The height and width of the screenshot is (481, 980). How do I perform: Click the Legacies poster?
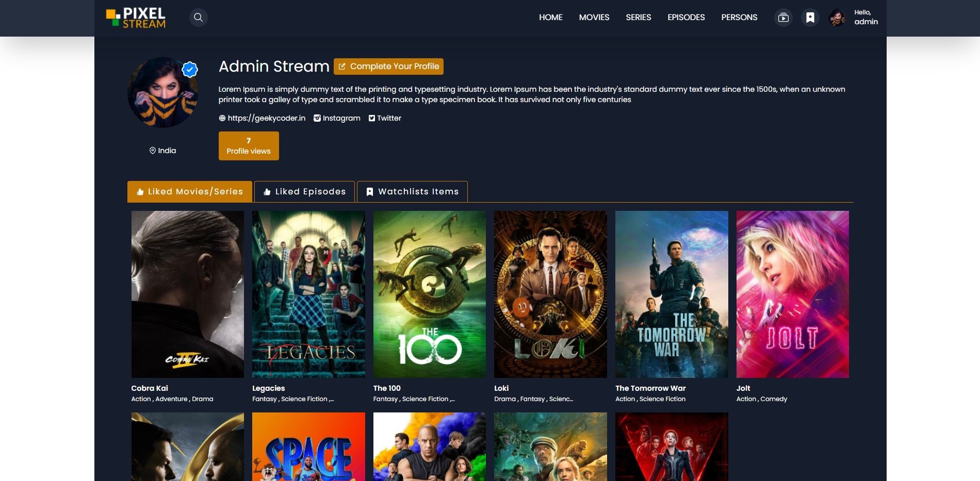click(x=308, y=294)
